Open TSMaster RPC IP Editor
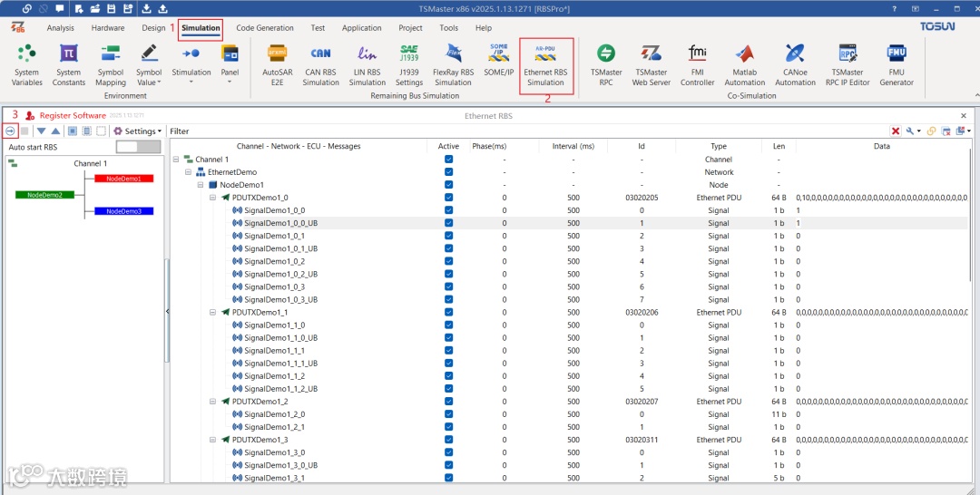This screenshot has height=495, width=980. 848,65
